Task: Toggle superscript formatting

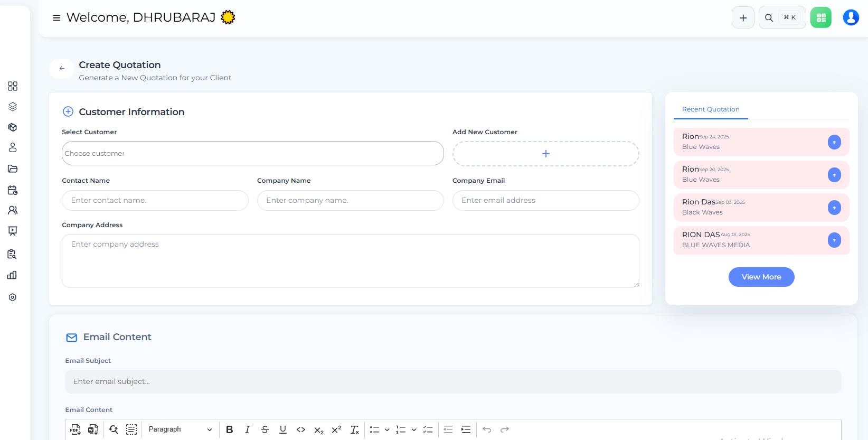Action: click(336, 429)
